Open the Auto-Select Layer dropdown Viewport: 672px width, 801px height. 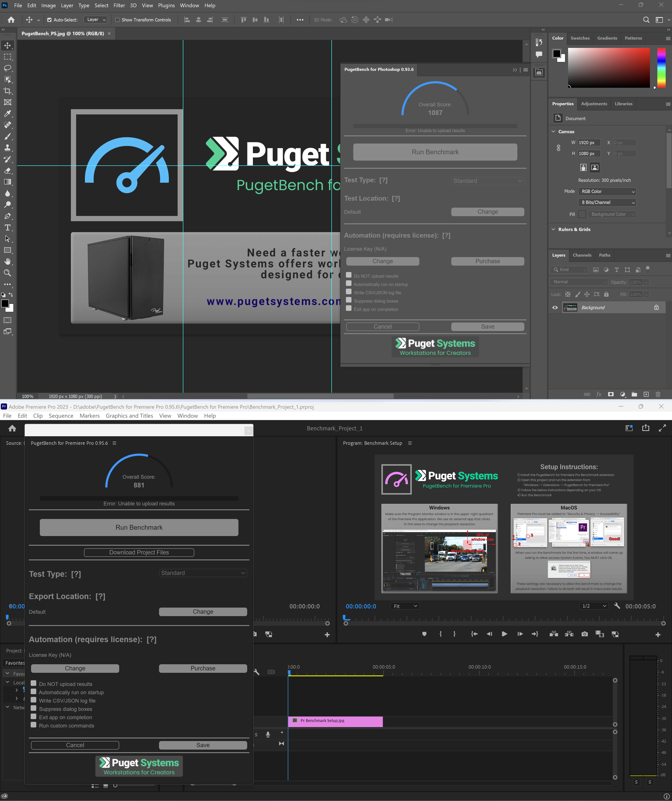(95, 20)
